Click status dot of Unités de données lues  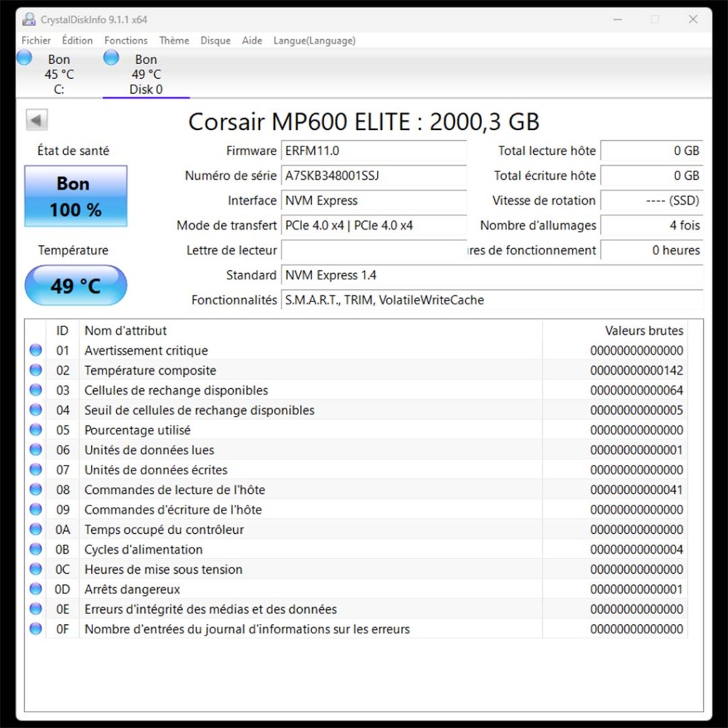click(36, 449)
